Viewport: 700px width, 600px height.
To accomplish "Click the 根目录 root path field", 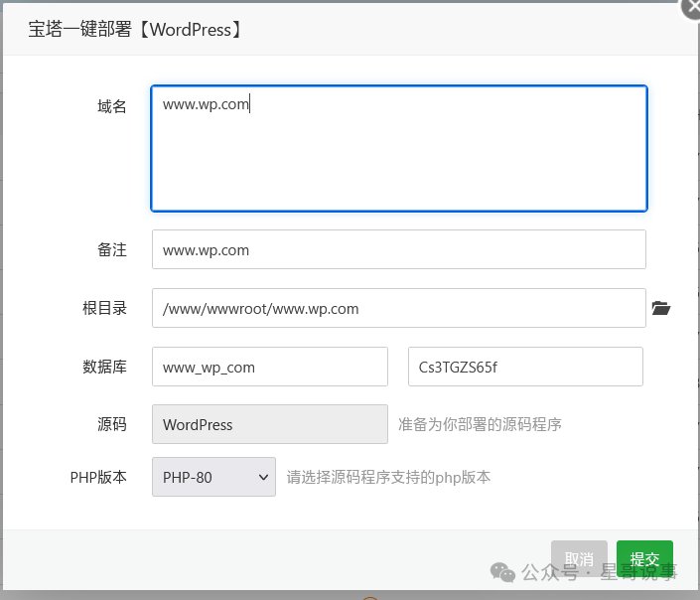I will point(399,308).
